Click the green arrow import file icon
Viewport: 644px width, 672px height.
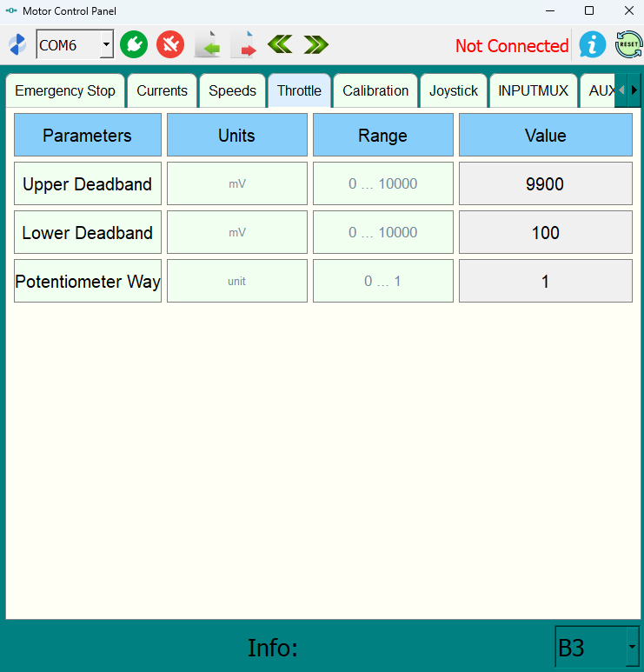207,44
